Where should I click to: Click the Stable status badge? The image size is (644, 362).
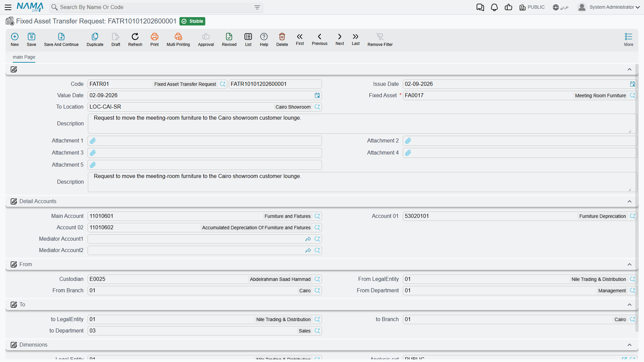tap(192, 21)
